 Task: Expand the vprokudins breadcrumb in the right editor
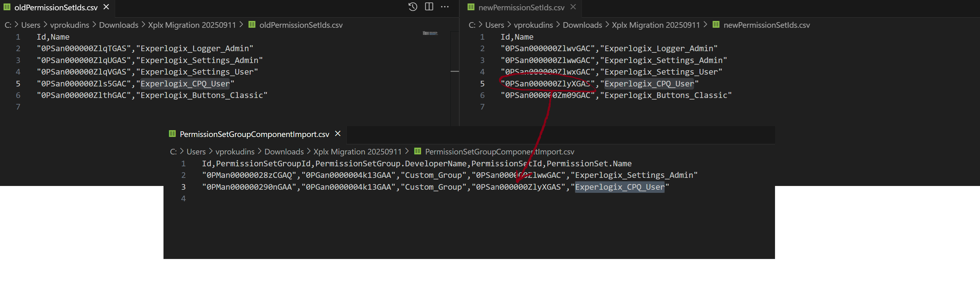pyautogui.click(x=533, y=25)
